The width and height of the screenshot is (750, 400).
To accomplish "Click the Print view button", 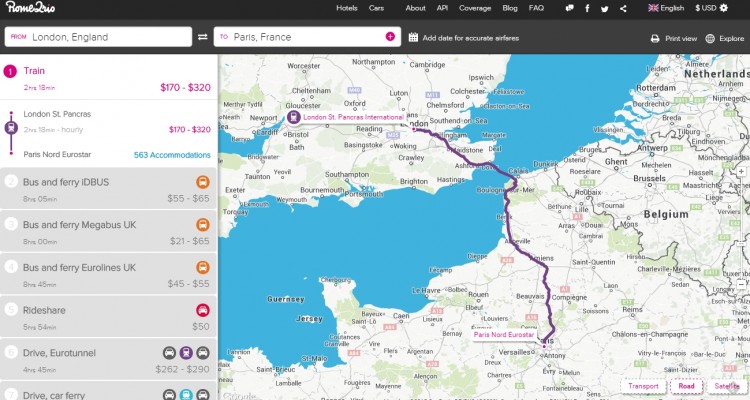I will 673,38.
